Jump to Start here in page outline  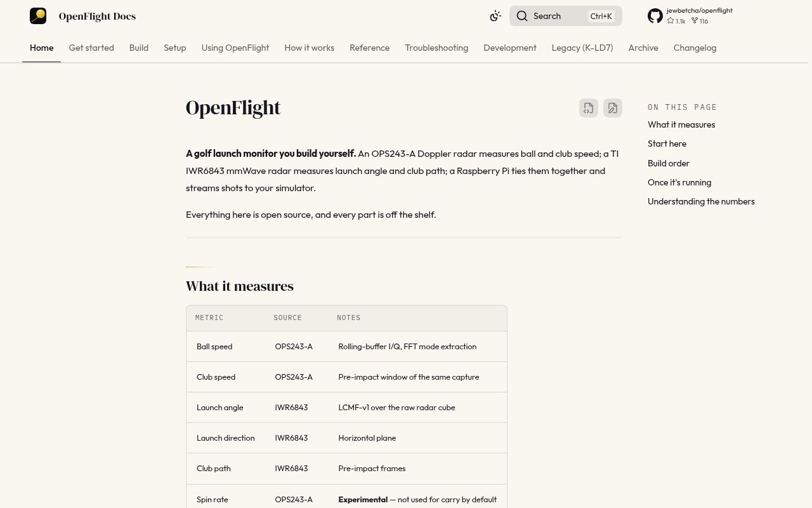point(667,144)
